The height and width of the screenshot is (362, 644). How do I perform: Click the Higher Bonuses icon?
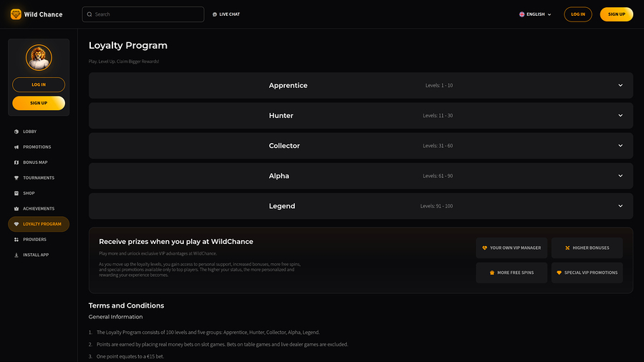567,248
